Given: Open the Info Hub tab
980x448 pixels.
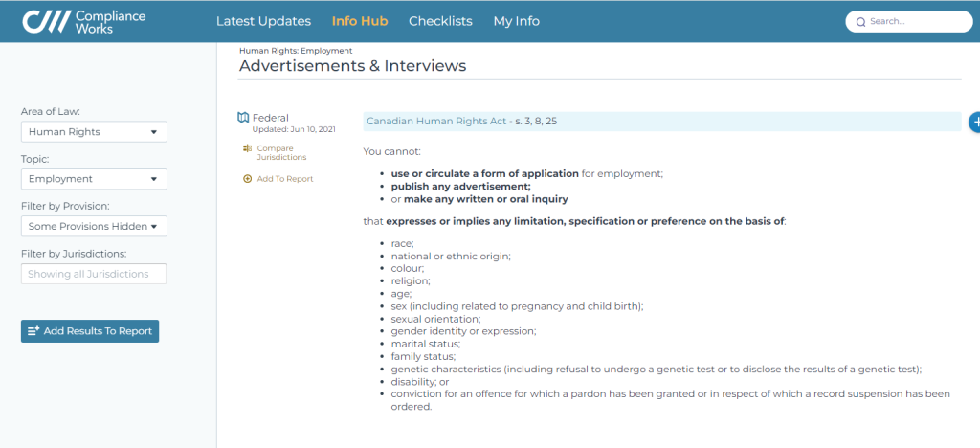Looking at the screenshot, I should pyautogui.click(x=360, y=21).
